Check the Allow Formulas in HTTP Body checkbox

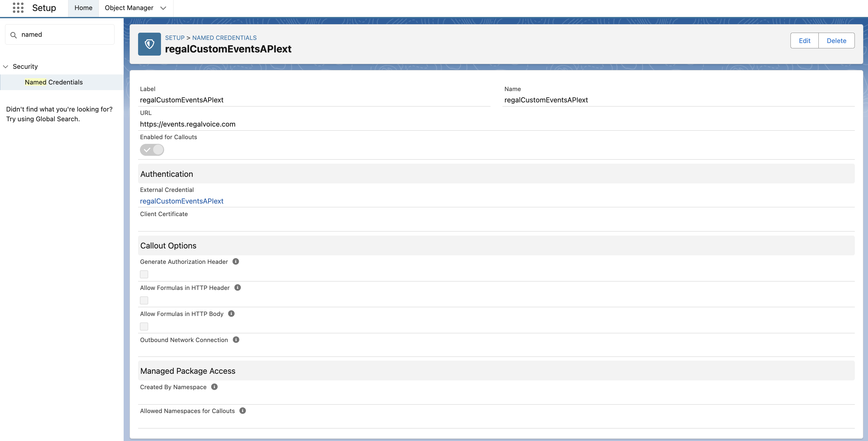click(144, 326)
